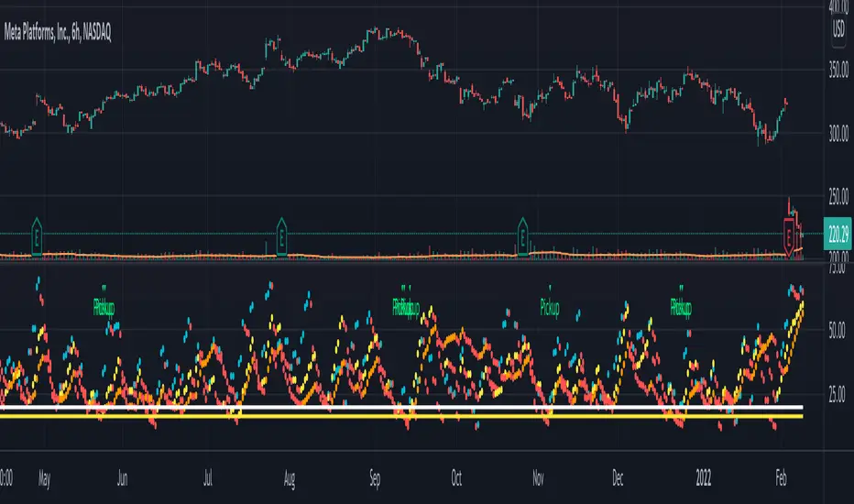Click the current price label 220.29
Viewport: 854px width, 504px height.
838,235
